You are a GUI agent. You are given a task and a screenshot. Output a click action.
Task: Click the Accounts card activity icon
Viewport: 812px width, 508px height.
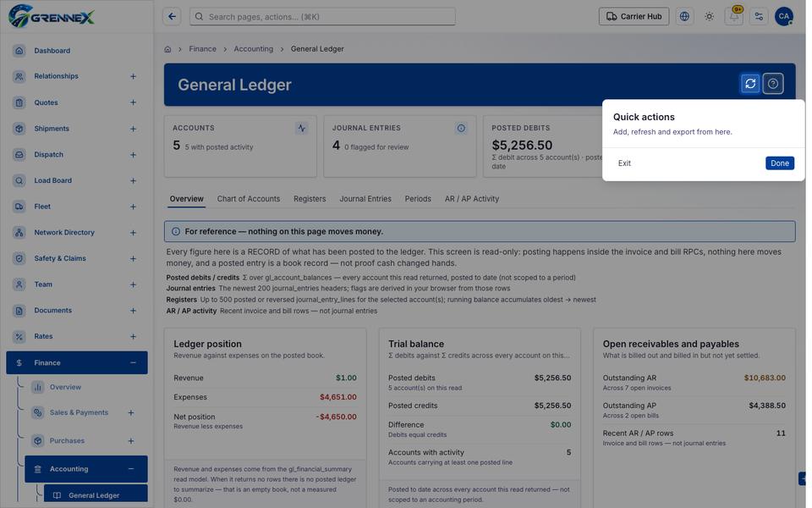click(x=301, y=128)
